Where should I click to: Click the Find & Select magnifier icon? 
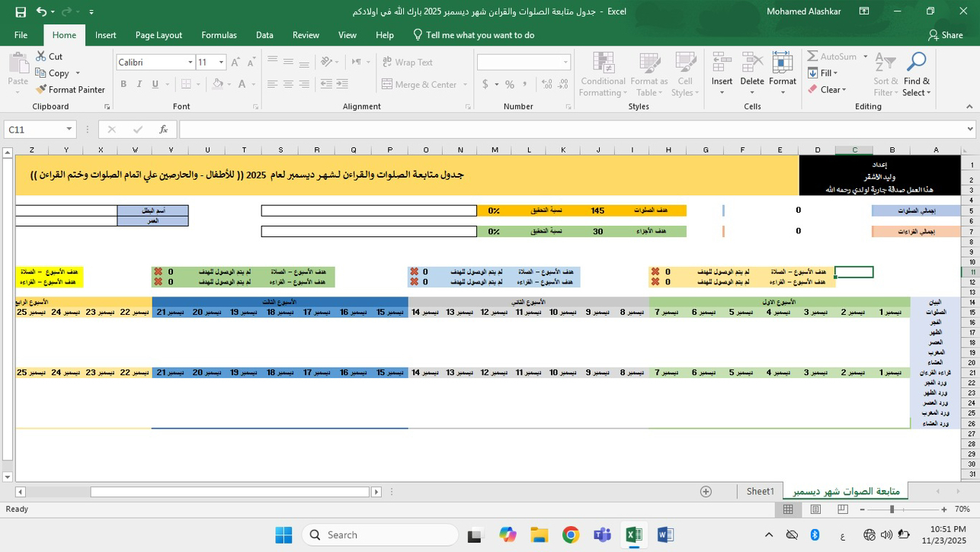[917, 63]
